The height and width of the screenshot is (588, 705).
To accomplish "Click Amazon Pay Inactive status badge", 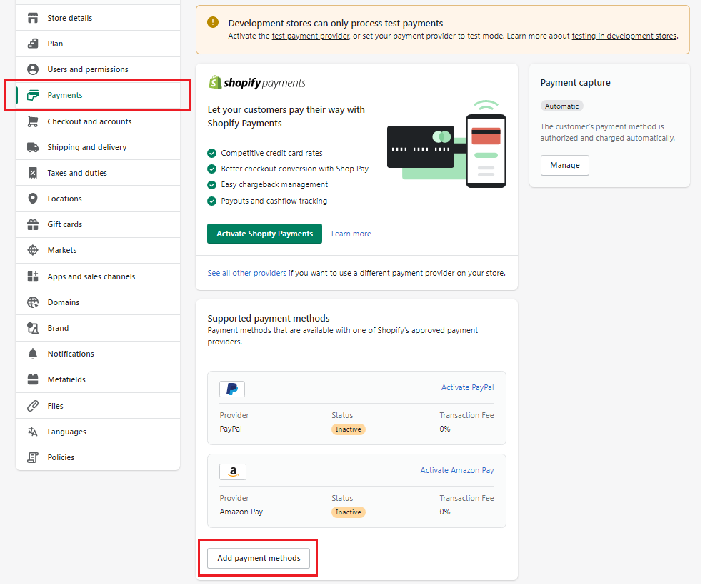I will 349,512.
